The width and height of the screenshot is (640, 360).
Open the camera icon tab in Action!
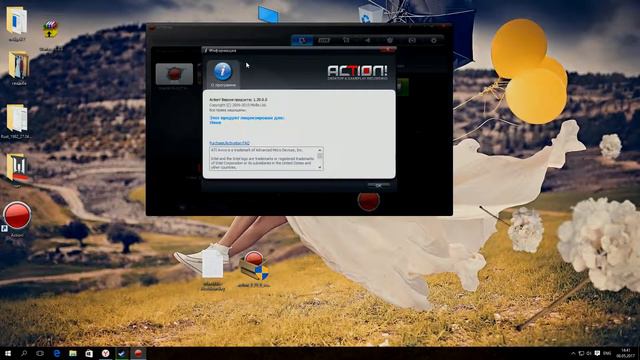pyautogui.click(x=412, y=40)
